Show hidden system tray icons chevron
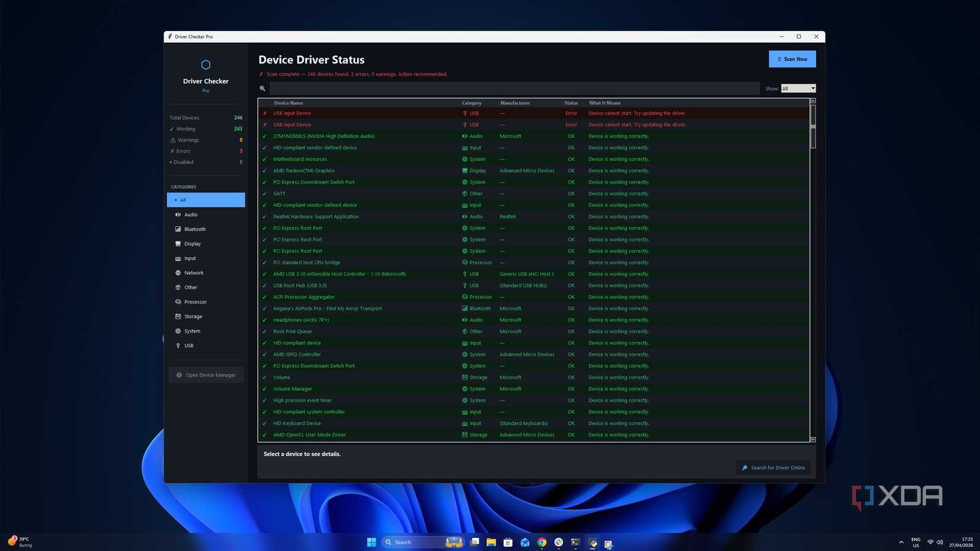Viewport: 980px width, 551px height. (901, 542)
